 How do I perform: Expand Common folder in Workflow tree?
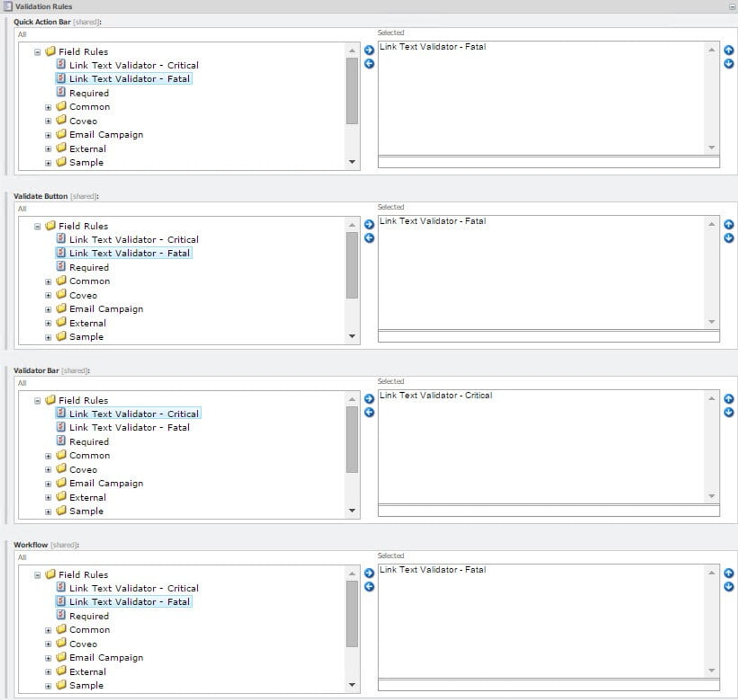[48, 630]
